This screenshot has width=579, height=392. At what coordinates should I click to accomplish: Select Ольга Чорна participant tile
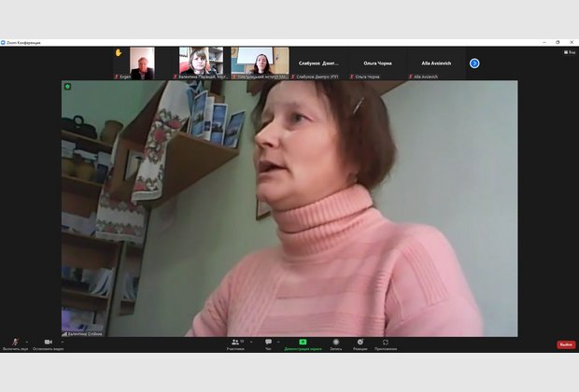pyautogui.click(x=377, y=63)
